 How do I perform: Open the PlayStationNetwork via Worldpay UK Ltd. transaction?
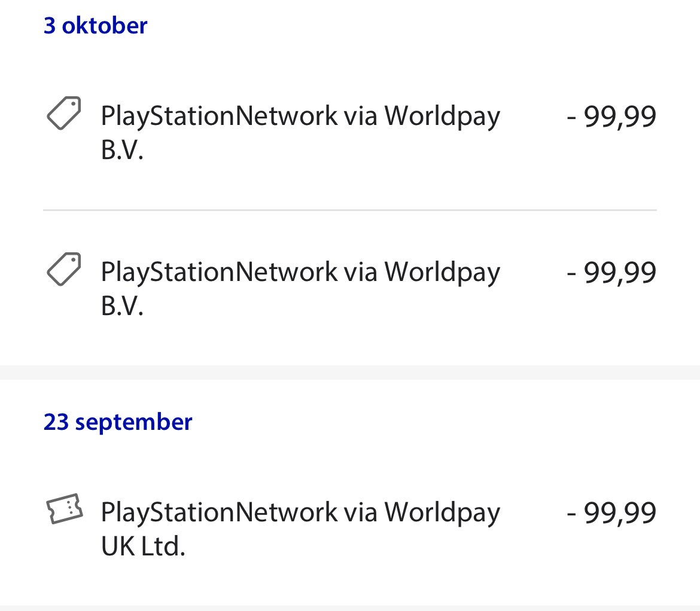click(350, 528)
